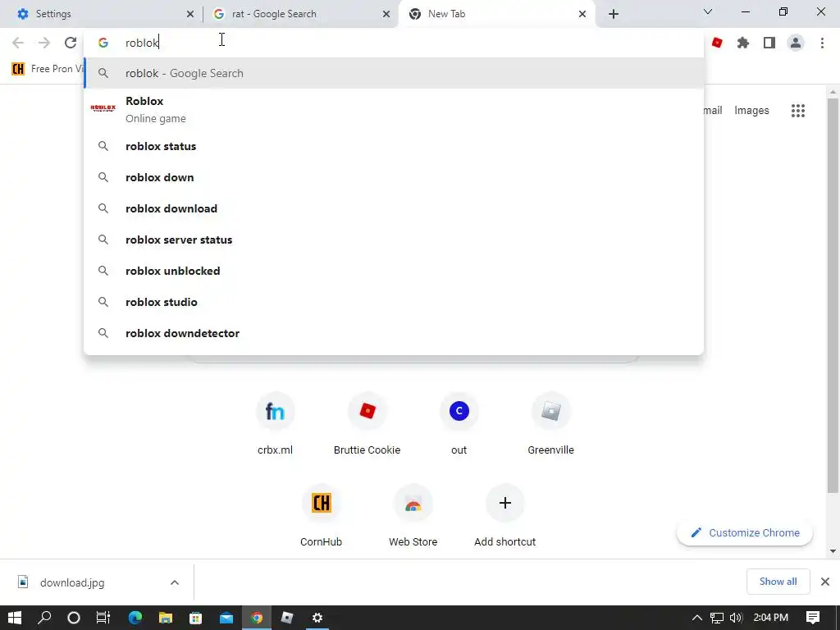Open the 'out' shortcut tile
The image size is (840, 630).
tap(459, 423)
